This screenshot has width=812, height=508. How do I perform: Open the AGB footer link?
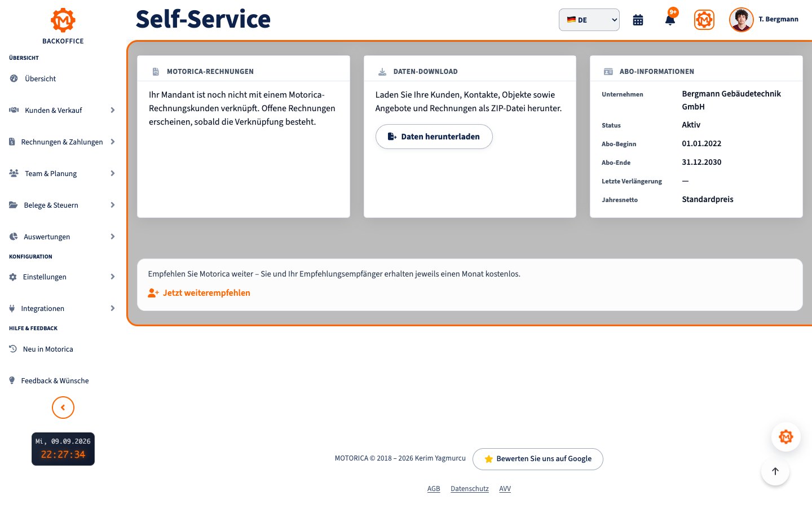(x=434, y=489)
